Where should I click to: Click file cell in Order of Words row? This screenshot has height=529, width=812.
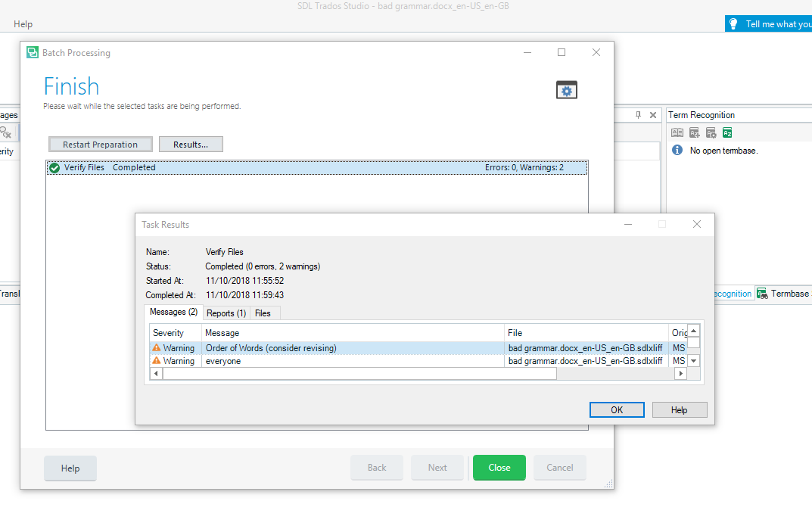point(585,348)
